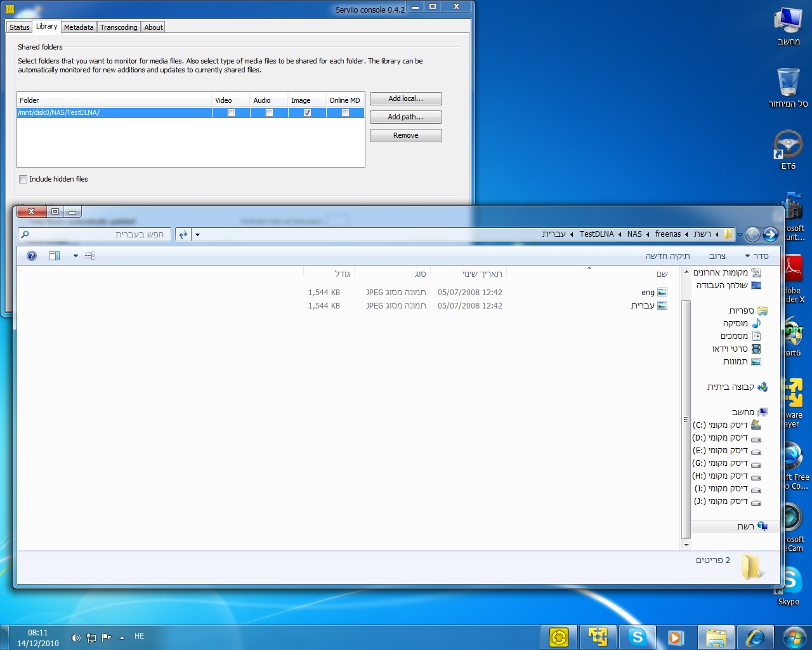Select the About tab in Serviio console
The height and width of the screenshot is (650, 812).
tap(154, 27)
